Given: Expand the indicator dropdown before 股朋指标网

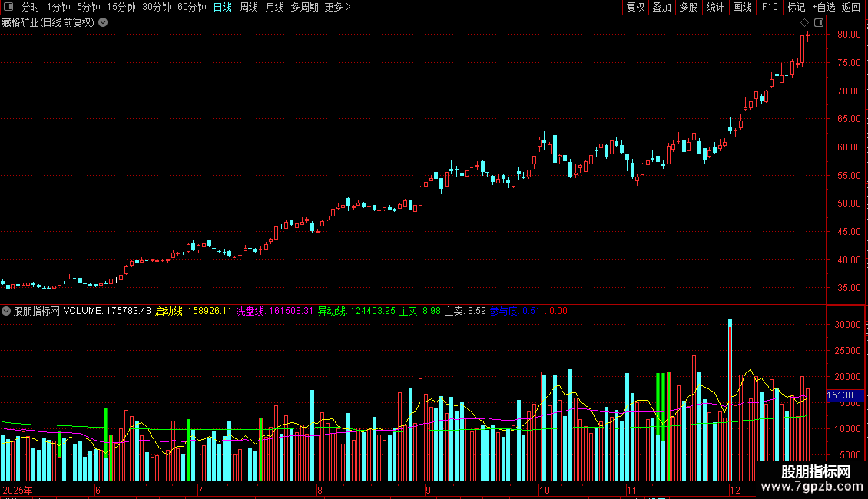Looking at the screenshot, I should coord(6,311).
